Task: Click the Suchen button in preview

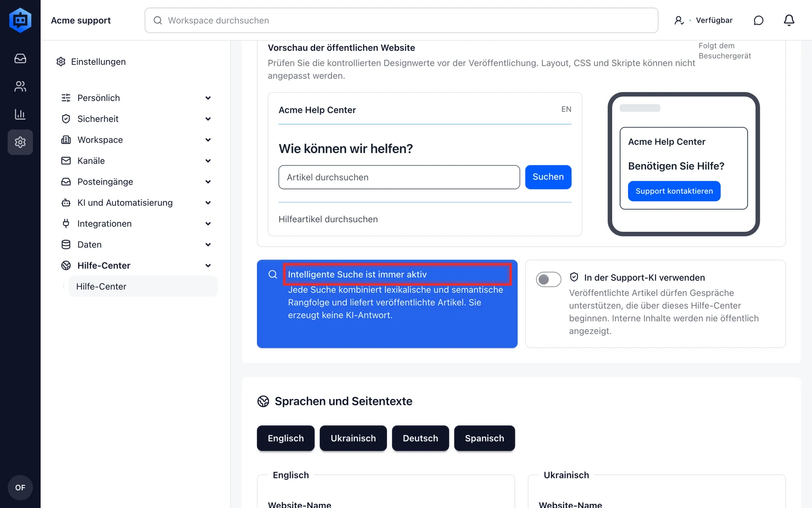Action: [548, 177]
